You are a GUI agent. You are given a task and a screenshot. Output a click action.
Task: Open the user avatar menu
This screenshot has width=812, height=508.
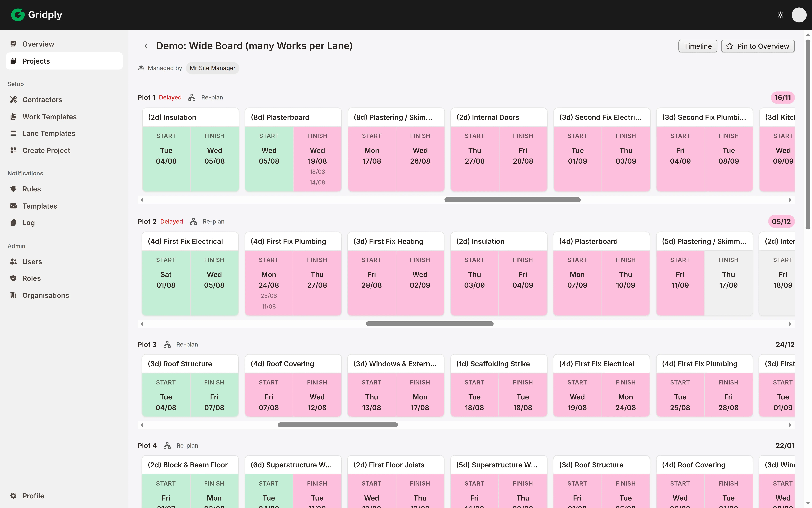pyautogui.click(x=799, y=15)
